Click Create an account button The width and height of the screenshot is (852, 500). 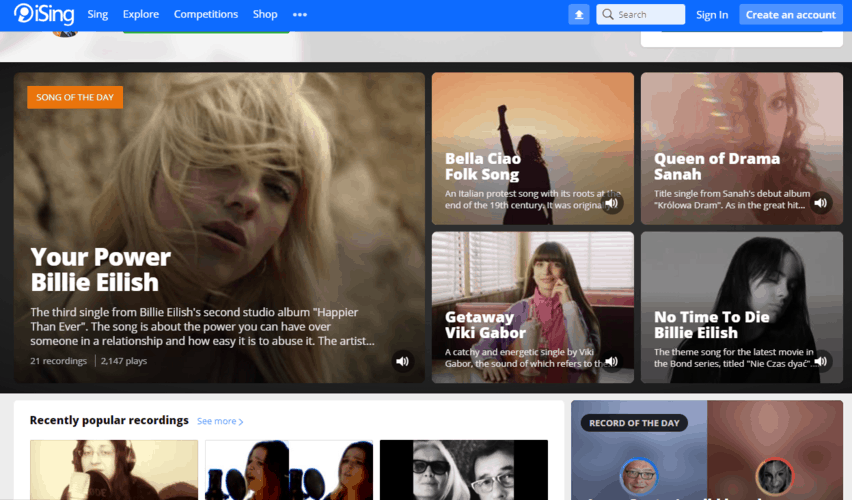point(791,15)
